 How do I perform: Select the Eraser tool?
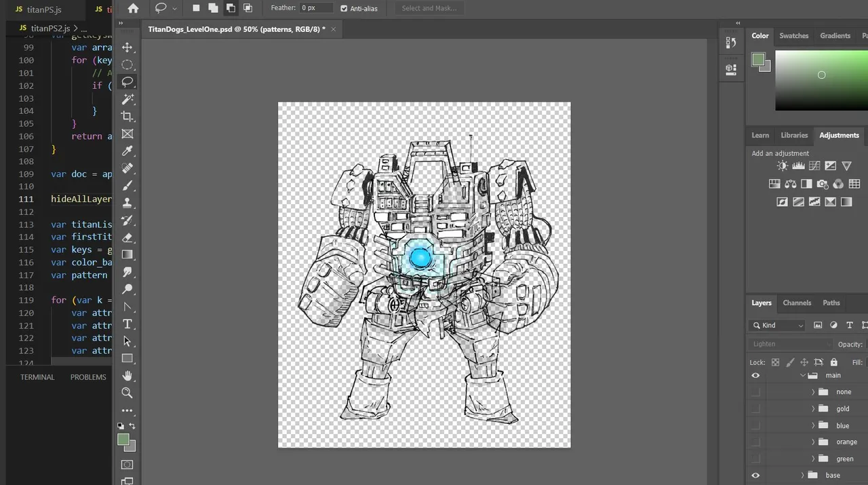(x=127, y=237)
